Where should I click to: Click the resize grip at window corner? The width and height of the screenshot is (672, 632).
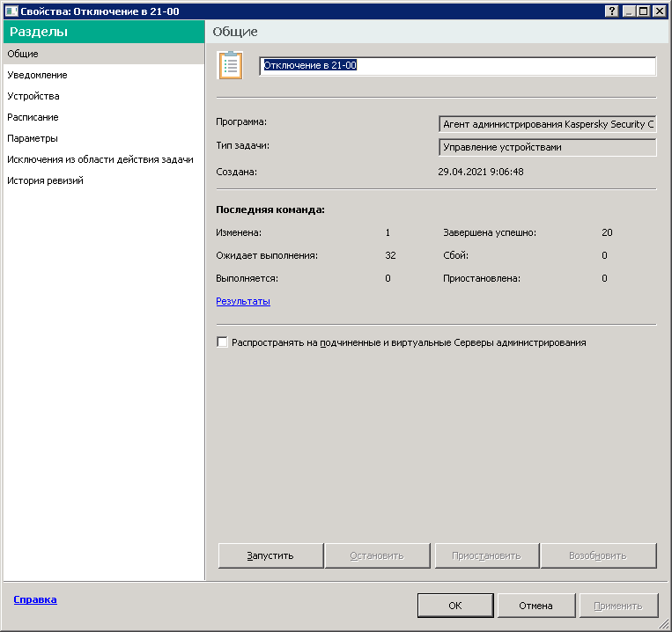tap(663, 624)
